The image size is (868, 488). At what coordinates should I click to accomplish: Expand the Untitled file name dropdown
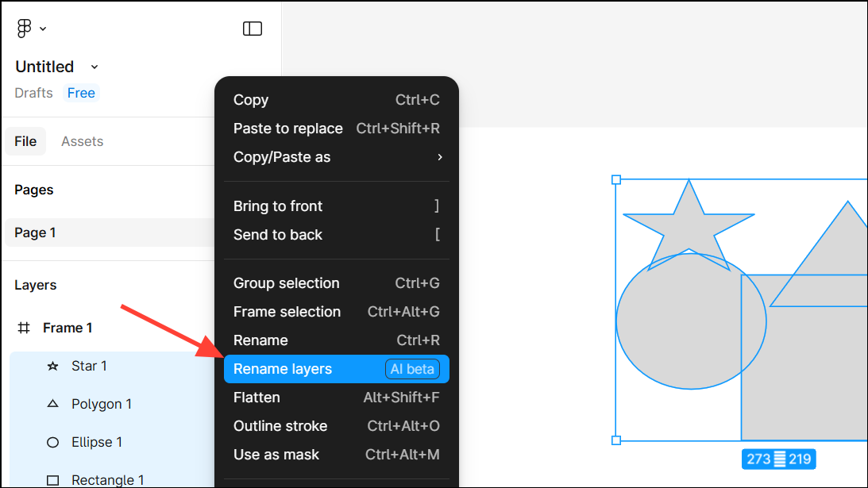95,67
